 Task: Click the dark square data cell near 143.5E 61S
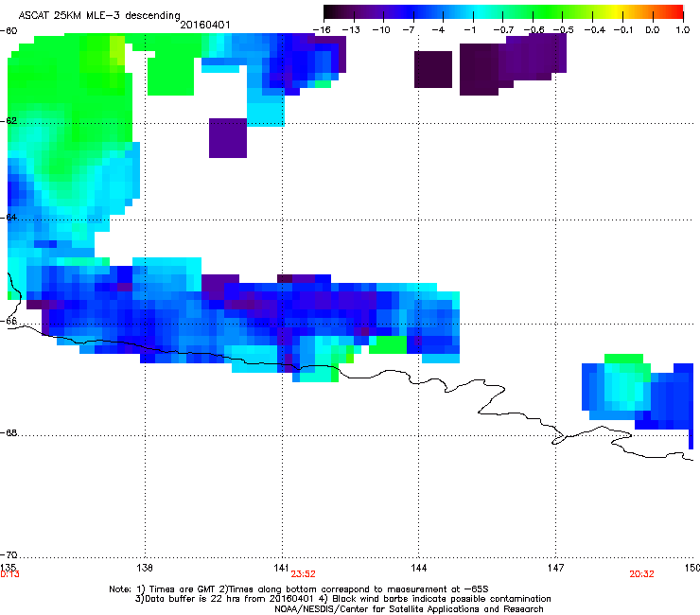pos(433,69)
